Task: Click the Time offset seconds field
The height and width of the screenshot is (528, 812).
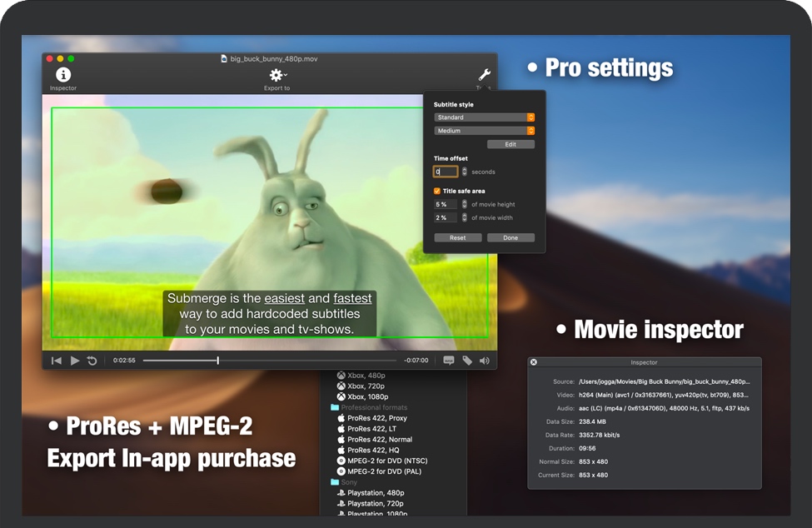Action: [446, 171]
